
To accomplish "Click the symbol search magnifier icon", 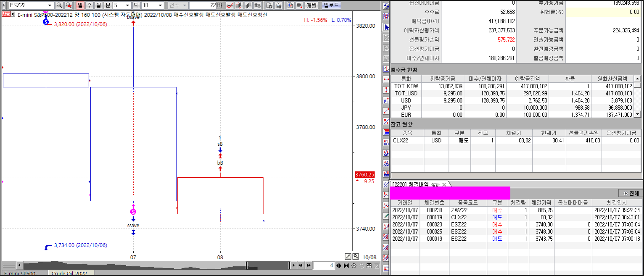I will [59, 5].
